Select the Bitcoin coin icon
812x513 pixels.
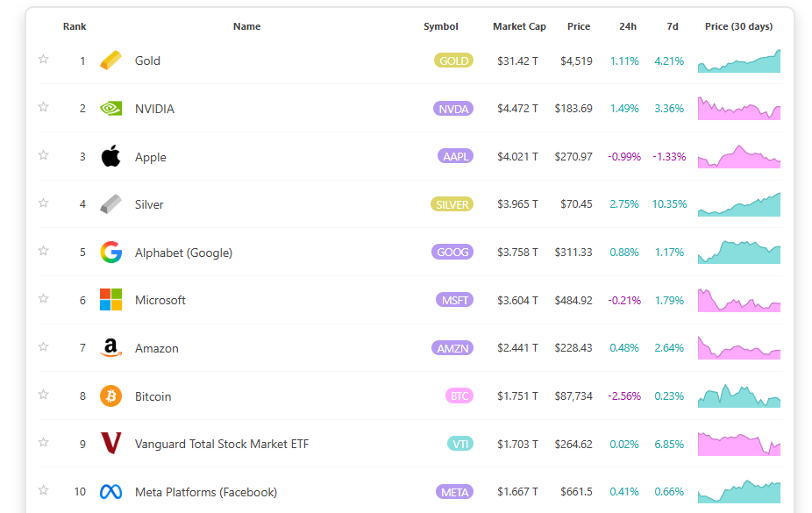pyautogui.click(x=110, y=395)
